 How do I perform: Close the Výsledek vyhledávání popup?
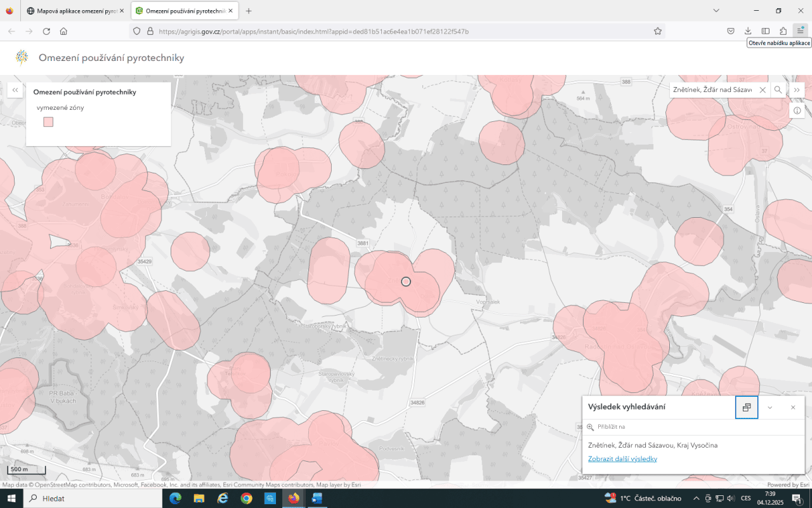click(793, 407)
